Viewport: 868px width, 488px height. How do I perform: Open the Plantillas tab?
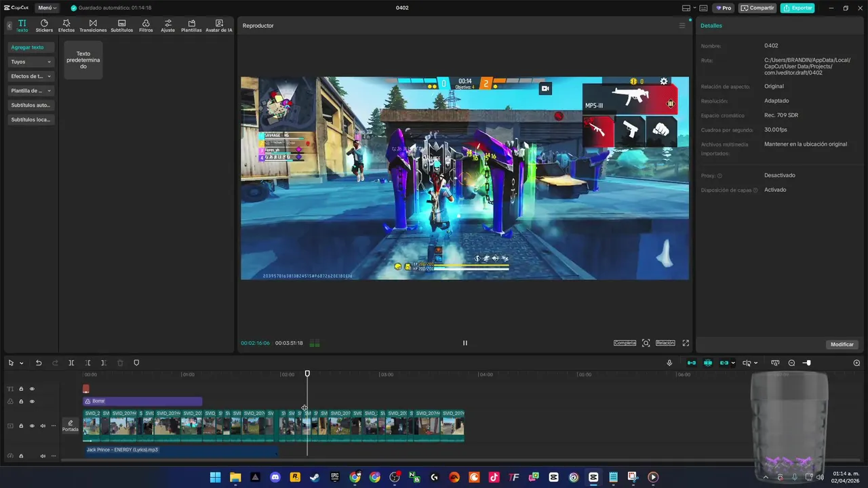[191, 26]
